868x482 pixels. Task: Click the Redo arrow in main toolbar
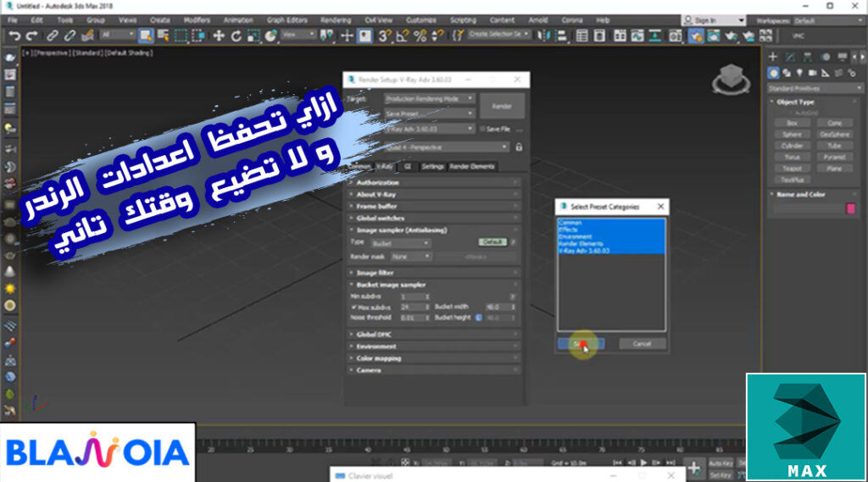click(x=31, y=36)
